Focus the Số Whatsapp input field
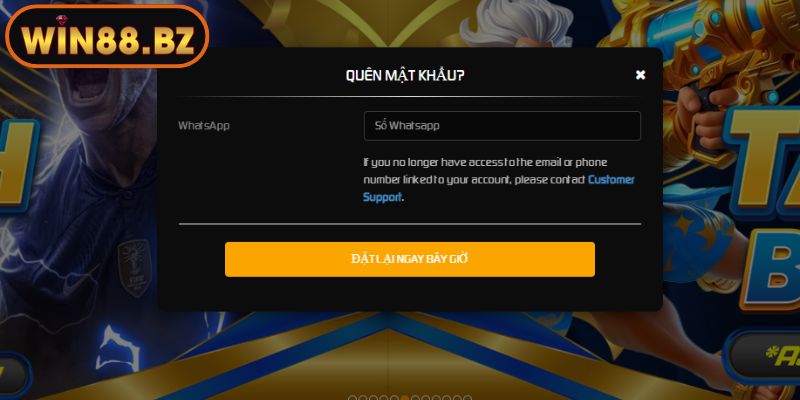 tap(502, 126)
